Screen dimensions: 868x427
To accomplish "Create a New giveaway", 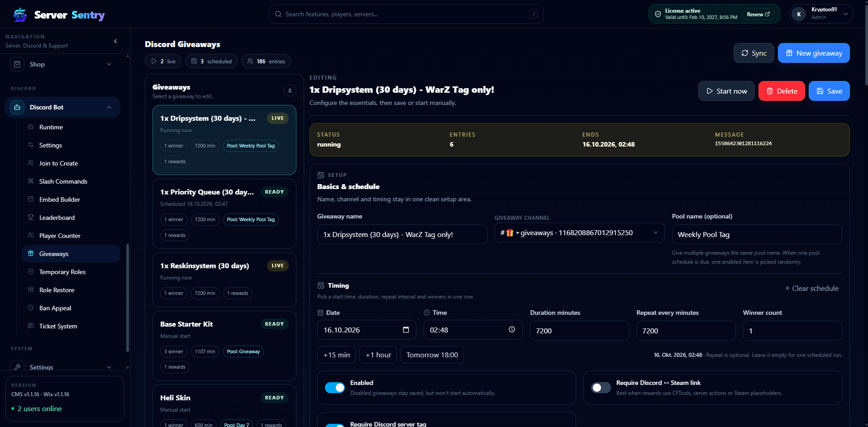I will (814, 53).
